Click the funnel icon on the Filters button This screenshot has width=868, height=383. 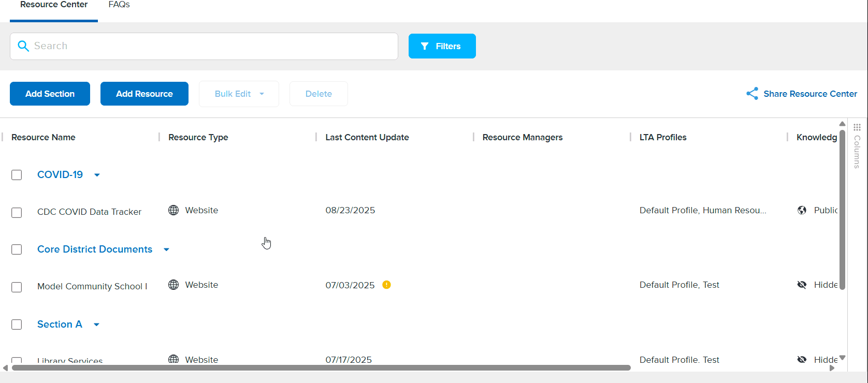point(425,46)
